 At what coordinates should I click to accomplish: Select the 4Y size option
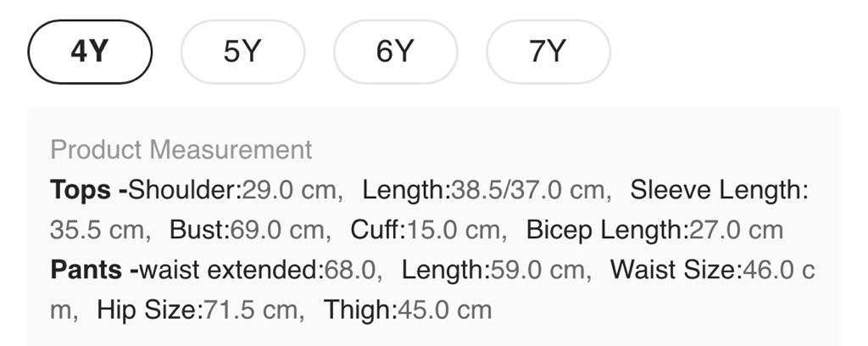tap(90, 52)
